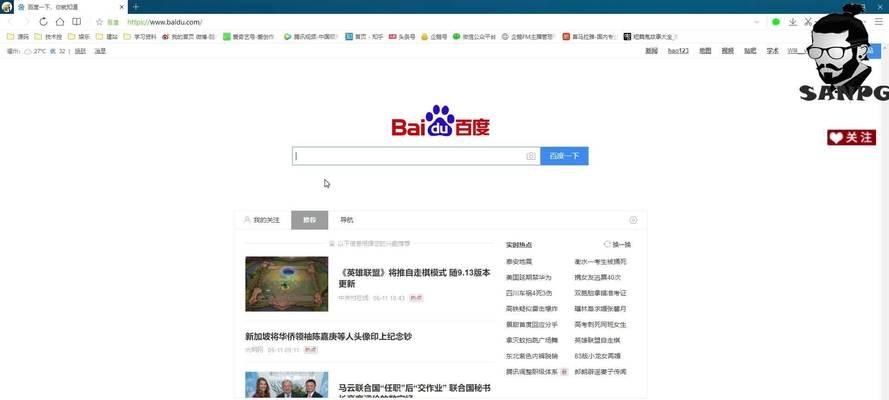Open the last black-icon bookmark
Viewport: 889px width, 400px height.
point(650,37)
